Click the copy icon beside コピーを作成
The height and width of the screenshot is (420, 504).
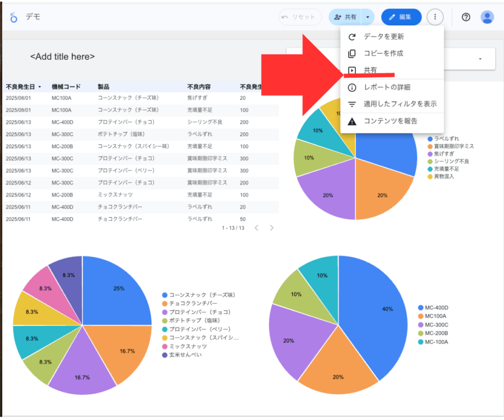pos(352,54)
